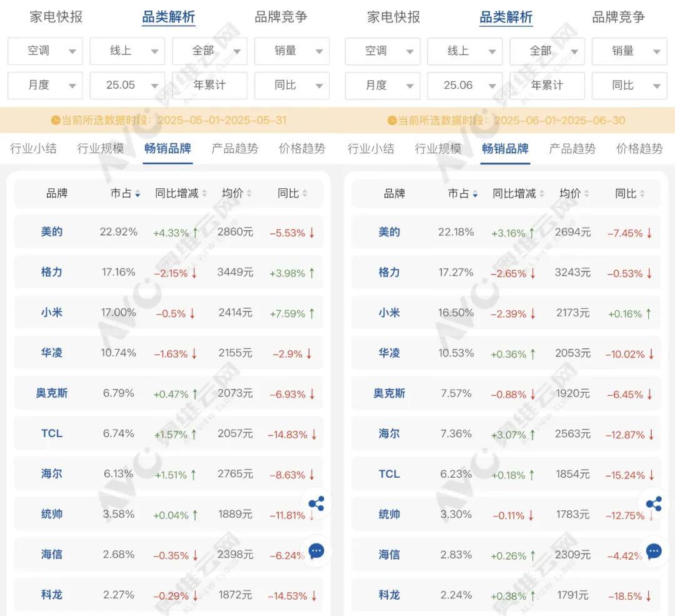Click +7.59% year-over-year value
The height and width of the screenshot is (616, 675).
coord(292,313)
